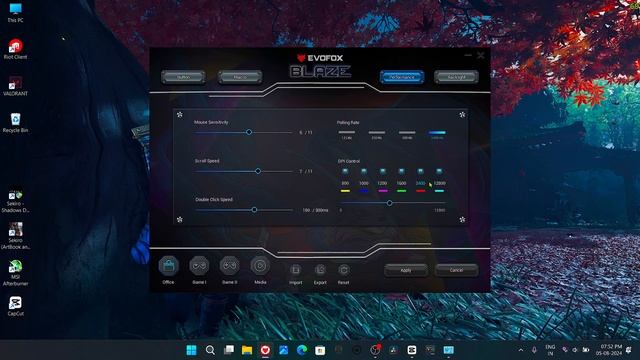
Task: Click the blue swatch under 1000 DPI
Action: tap(364, 191)
